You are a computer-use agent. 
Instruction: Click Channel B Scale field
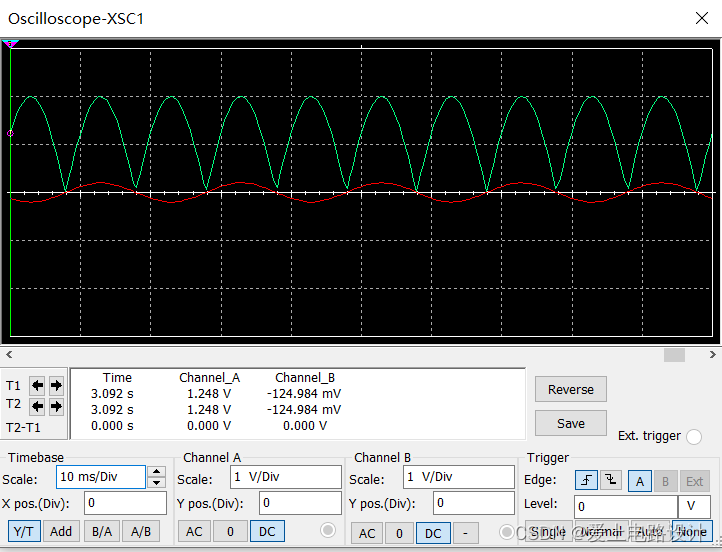coord(459,477)
